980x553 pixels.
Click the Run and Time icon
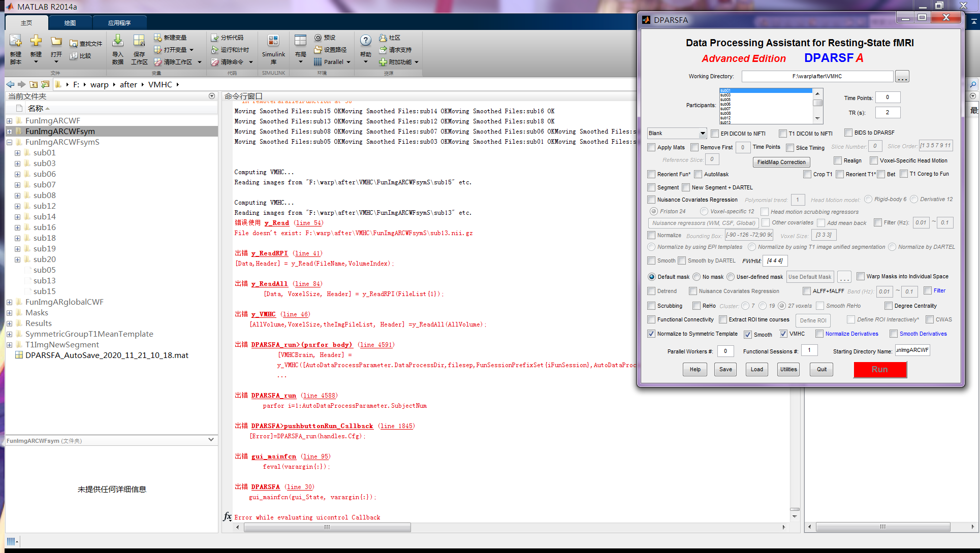[215, 50]
